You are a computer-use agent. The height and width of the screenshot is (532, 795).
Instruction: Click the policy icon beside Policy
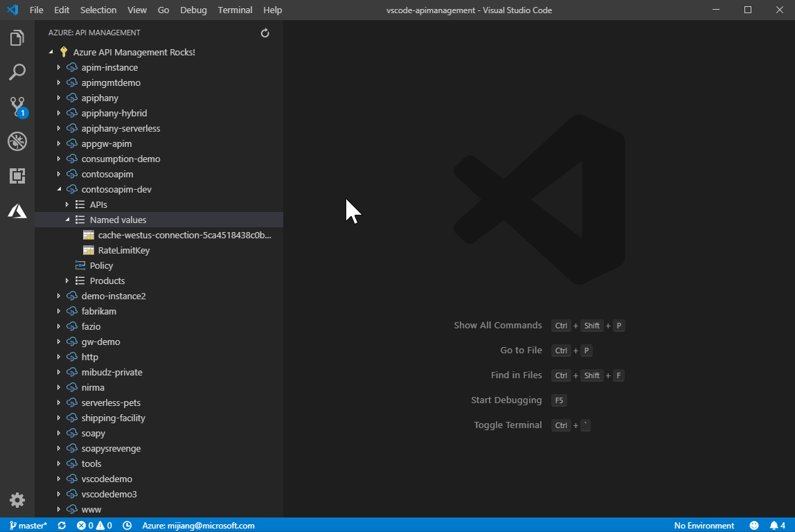pos(80,265)
